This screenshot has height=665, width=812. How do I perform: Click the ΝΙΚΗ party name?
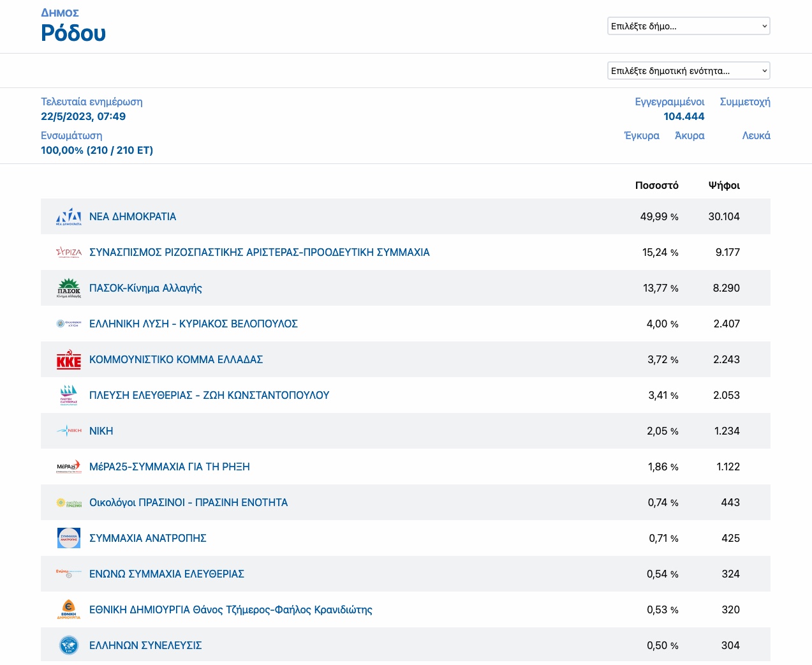tap(101, 431)
